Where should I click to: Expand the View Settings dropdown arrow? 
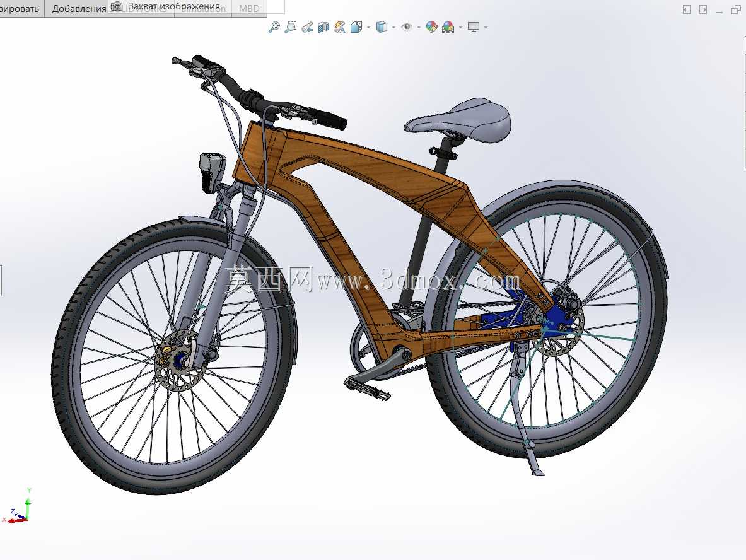click(486, 28)
